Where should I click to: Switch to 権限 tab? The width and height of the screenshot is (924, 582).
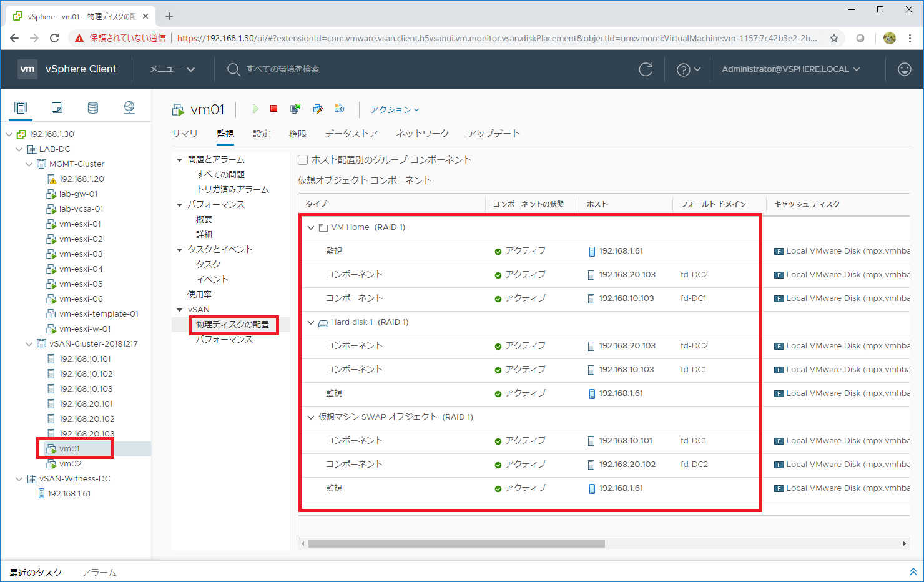(x=298, y=134)
